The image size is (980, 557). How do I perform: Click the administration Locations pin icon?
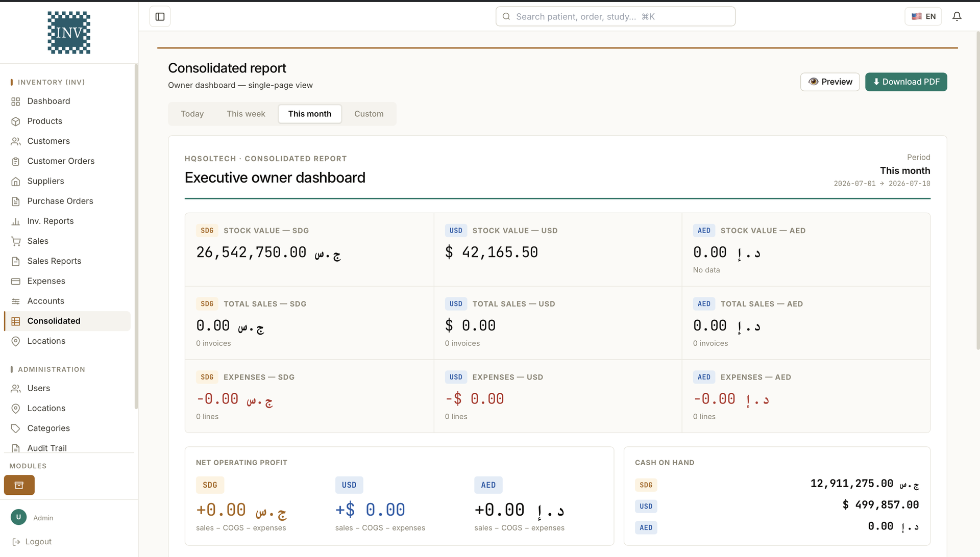[16, 409]
